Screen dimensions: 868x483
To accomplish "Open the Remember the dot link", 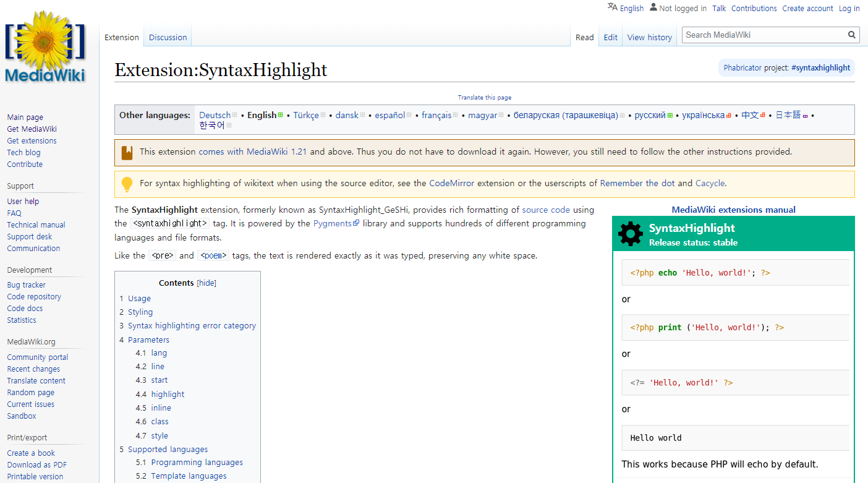I will tap(637, 183).
